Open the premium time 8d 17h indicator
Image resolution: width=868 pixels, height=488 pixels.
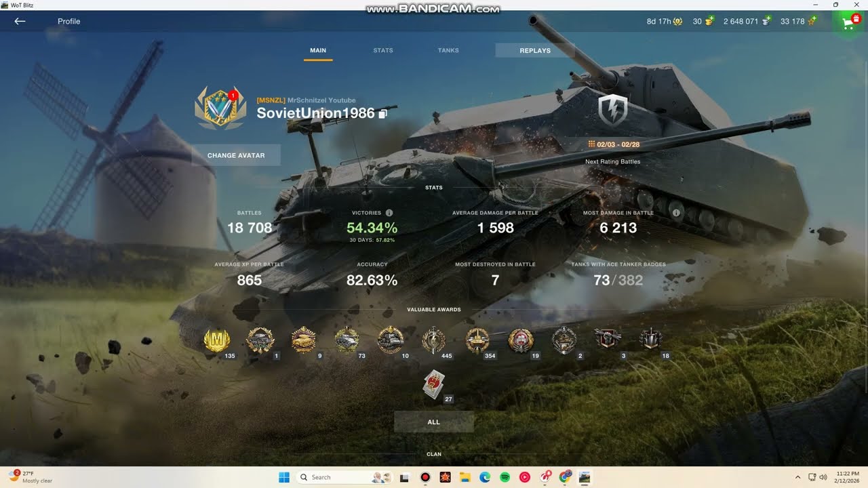pos(664,21)
